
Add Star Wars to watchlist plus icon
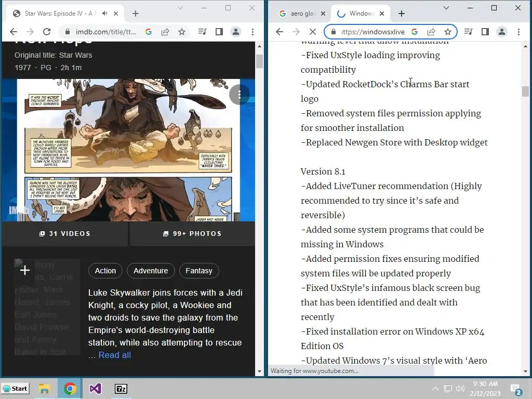point(25,270)
